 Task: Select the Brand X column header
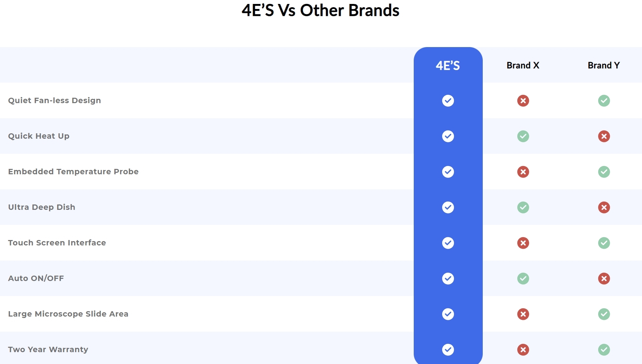tap(523, 65)
